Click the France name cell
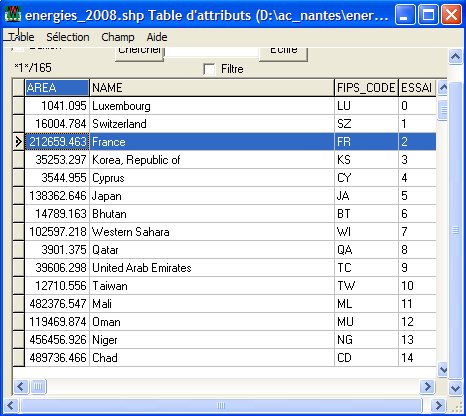The width and height of the screenshot is (466, 416). pos(212,142)
